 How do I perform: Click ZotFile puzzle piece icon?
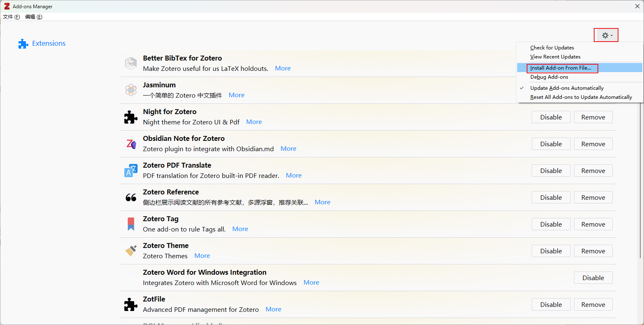pos(131,304)
